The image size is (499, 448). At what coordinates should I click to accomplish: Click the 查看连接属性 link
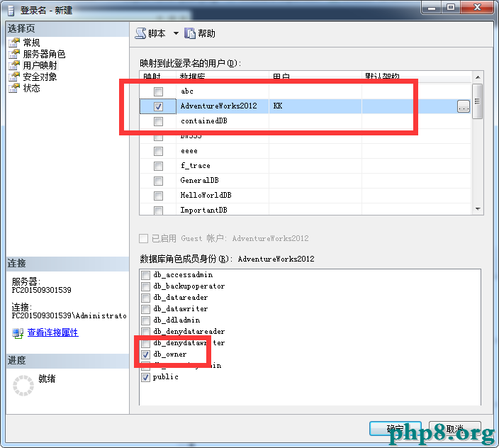[53, 332]
